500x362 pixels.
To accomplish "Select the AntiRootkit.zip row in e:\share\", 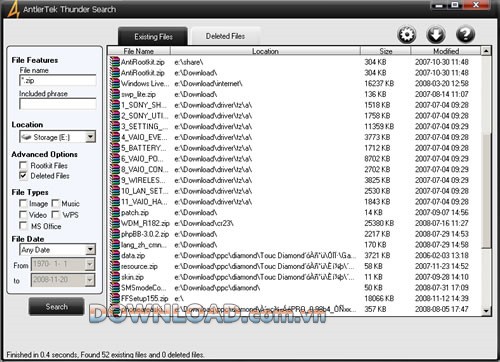I will (295, 62).
